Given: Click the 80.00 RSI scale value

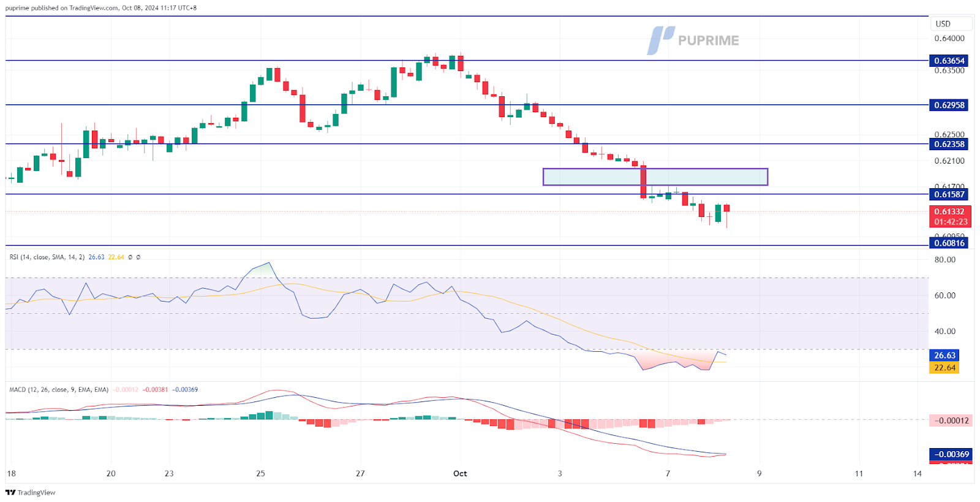Looking at the screenshot, I should point(945,259).
